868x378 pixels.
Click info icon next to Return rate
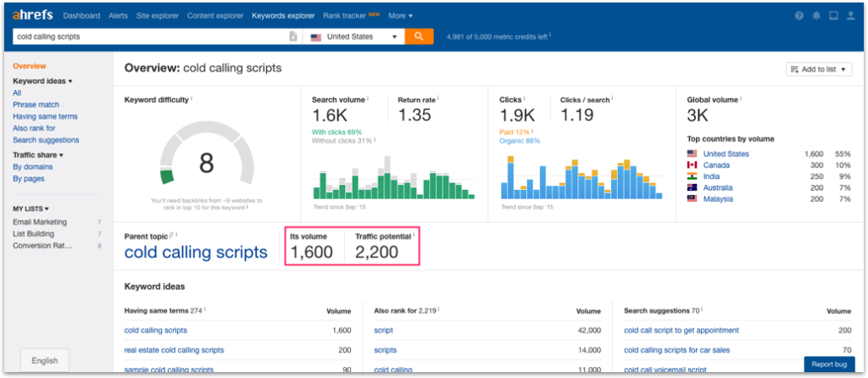438,98
